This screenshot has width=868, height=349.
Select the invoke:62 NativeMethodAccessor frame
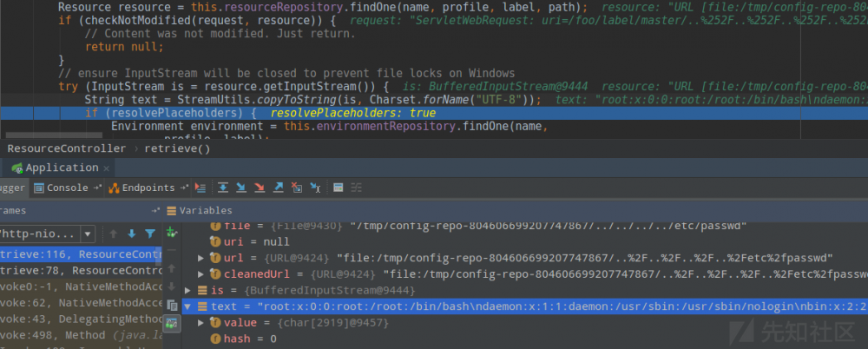point(81,303)
